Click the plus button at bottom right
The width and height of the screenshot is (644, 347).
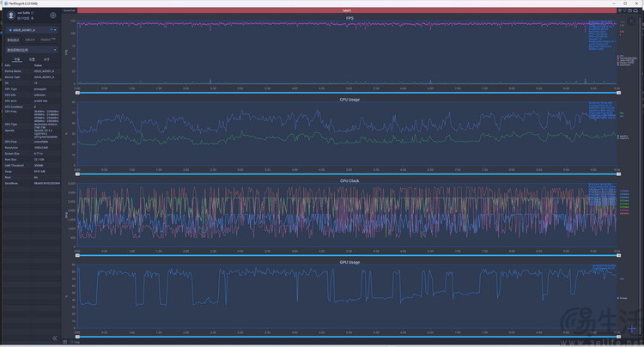pos(630,330)
